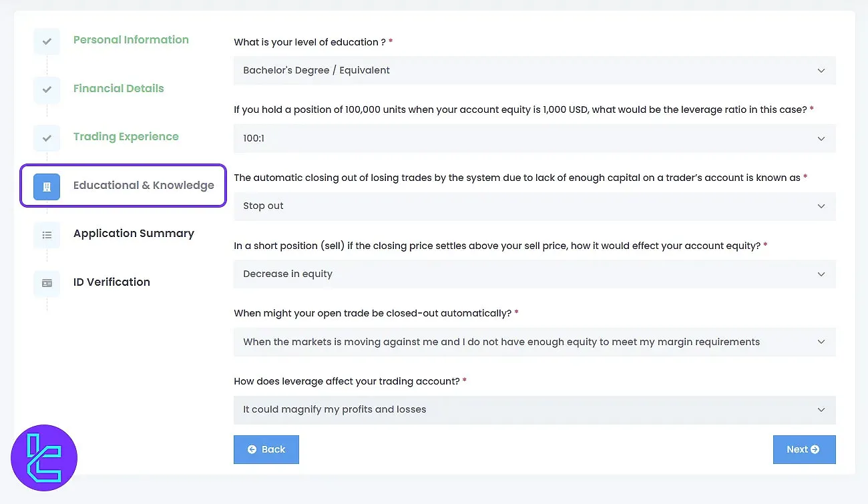Click the Personal Information completed checkmark icon
The image size is (868, 504).
(46, 41)
